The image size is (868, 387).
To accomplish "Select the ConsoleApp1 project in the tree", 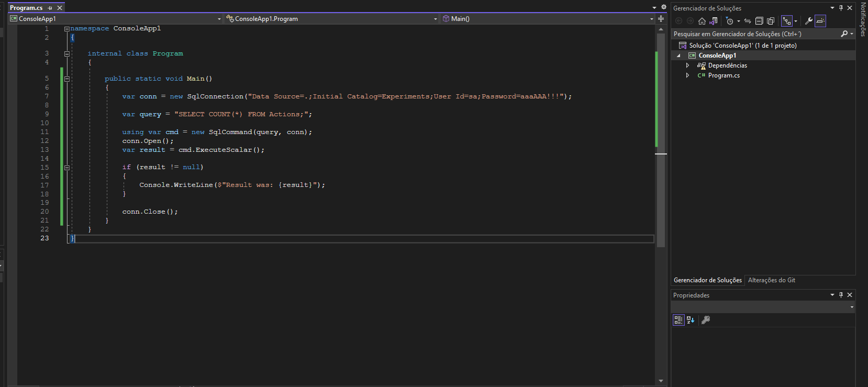I will [x=717, y=56].
